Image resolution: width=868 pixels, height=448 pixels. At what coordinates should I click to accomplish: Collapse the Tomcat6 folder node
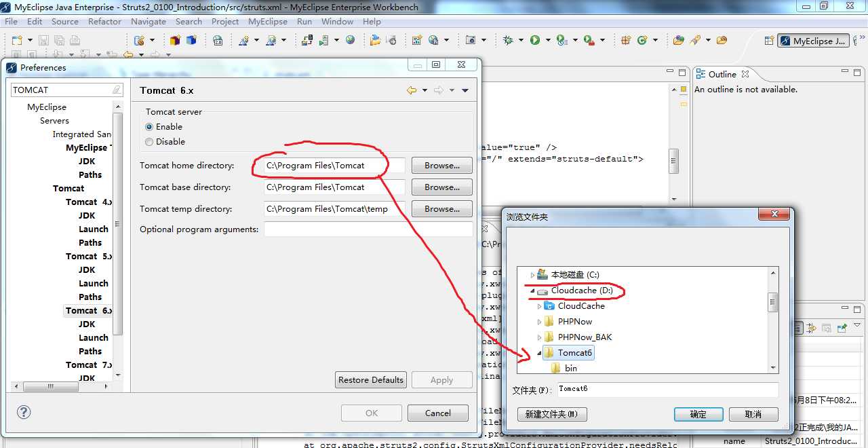click(x=540, y=353)
